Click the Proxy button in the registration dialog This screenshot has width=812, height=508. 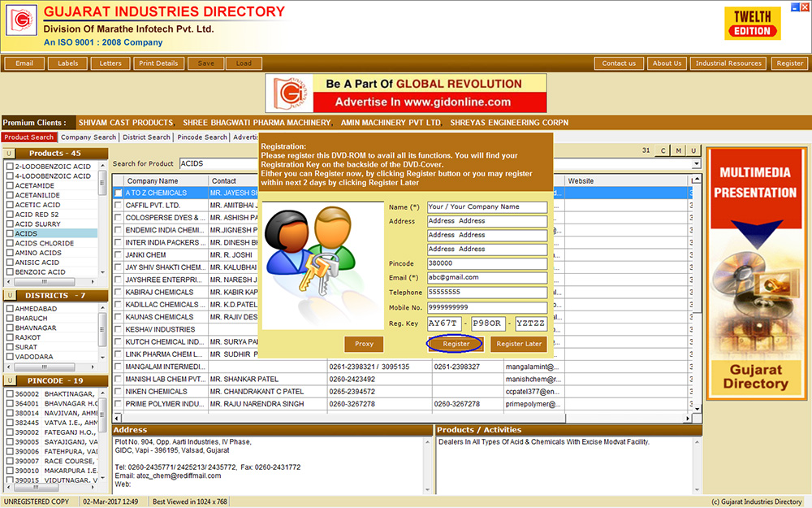tap(364, 344)
